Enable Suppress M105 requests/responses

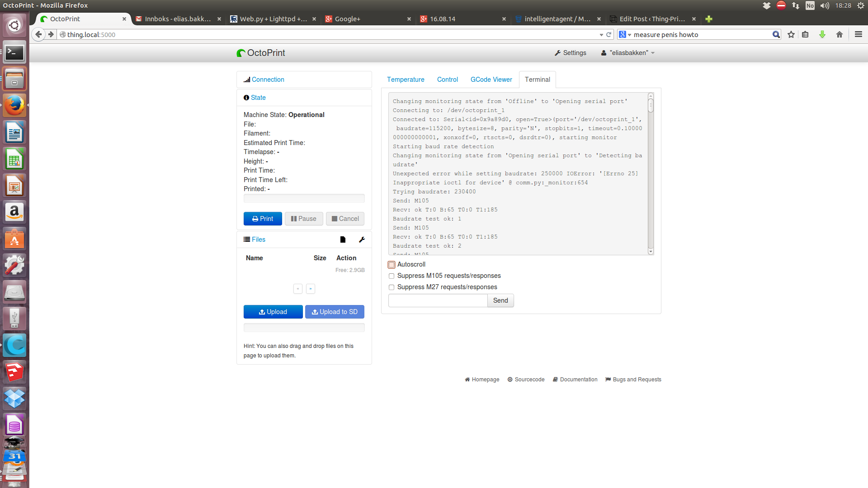pos(392,276)
